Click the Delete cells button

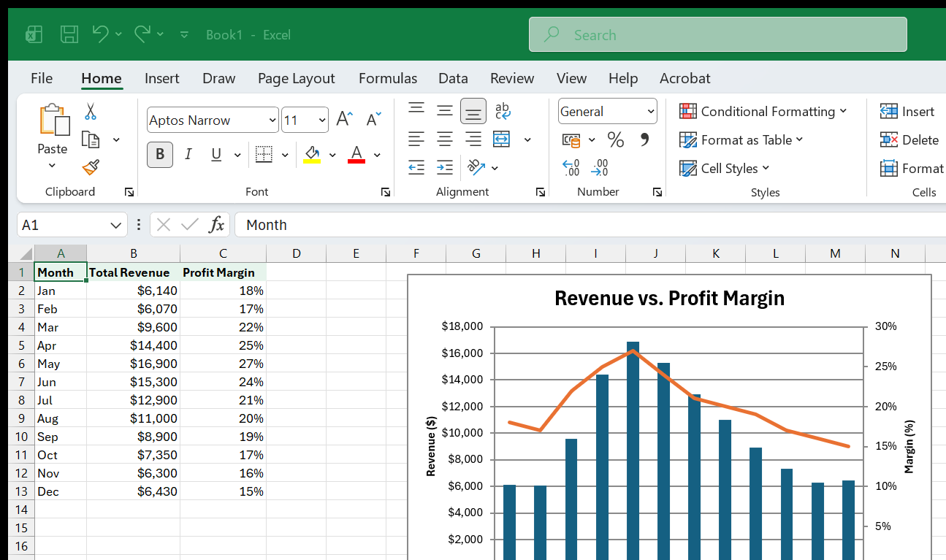[909, 139]
